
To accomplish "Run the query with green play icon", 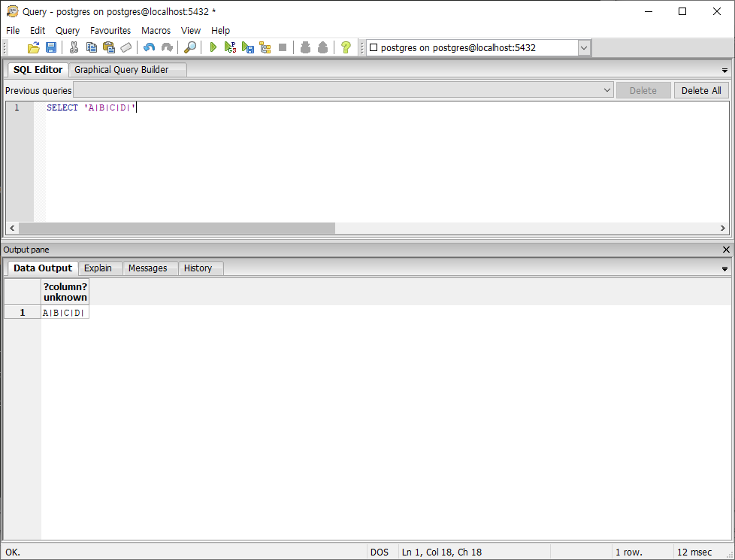I will (213, 47).
